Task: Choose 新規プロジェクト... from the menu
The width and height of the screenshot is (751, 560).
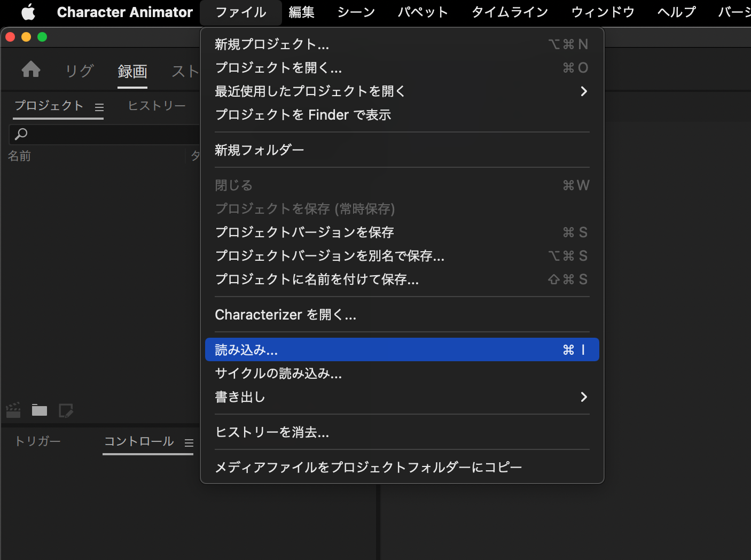Action: point(402,44)
